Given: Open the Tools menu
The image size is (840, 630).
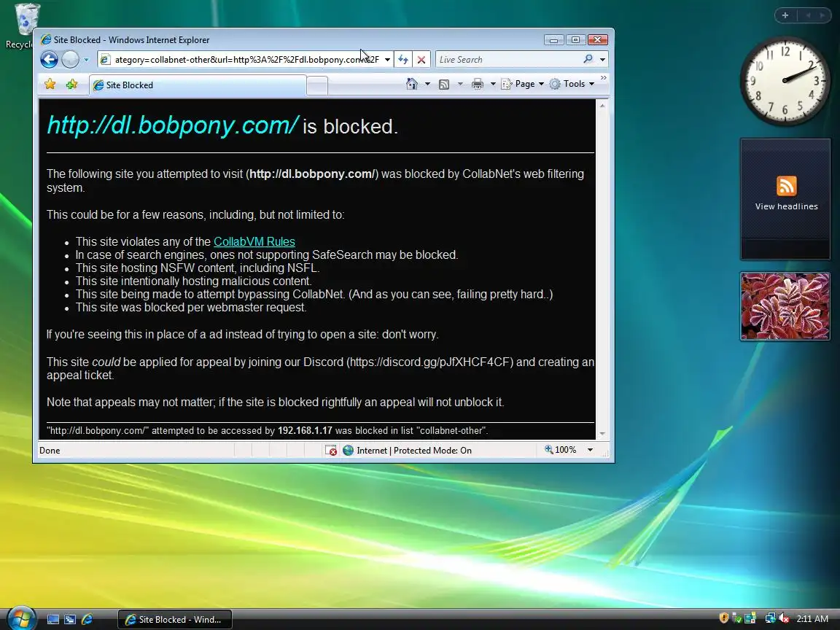Looking at the screenshot, I should (x=572, y=84).
